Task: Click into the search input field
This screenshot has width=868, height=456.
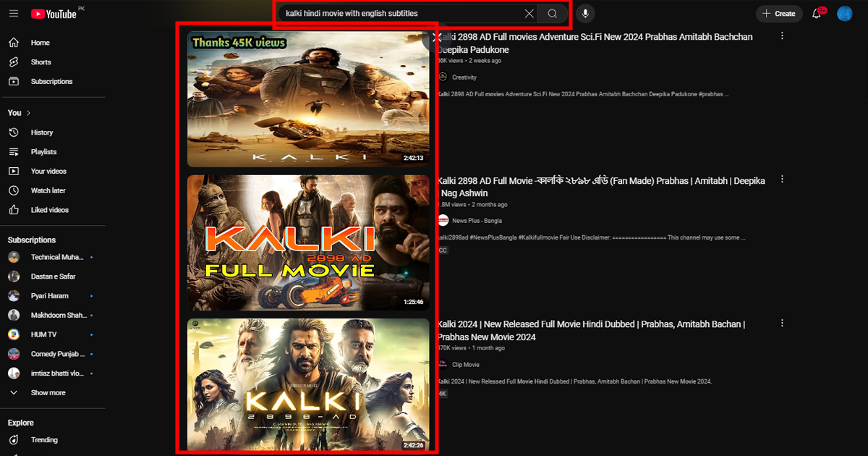Action: [401, 13]
